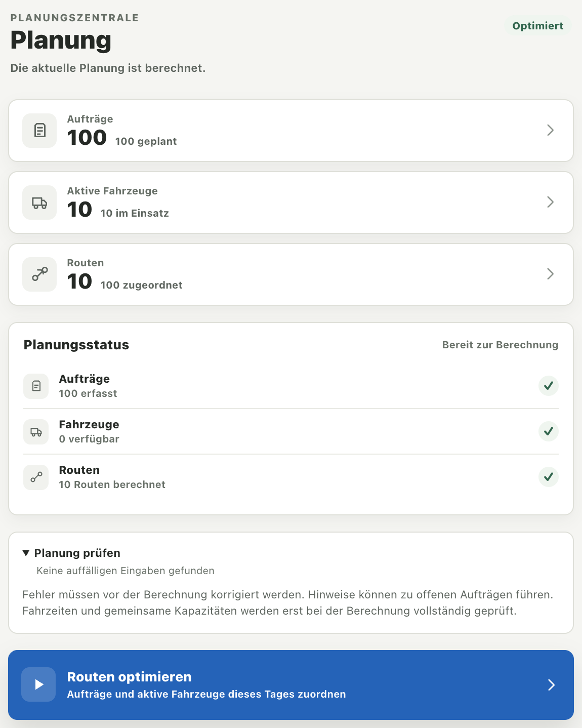Click the Bereit zur Berechnung label
Image resolution: width=582 pixels, height=728 pixels.
click(500, 345)
